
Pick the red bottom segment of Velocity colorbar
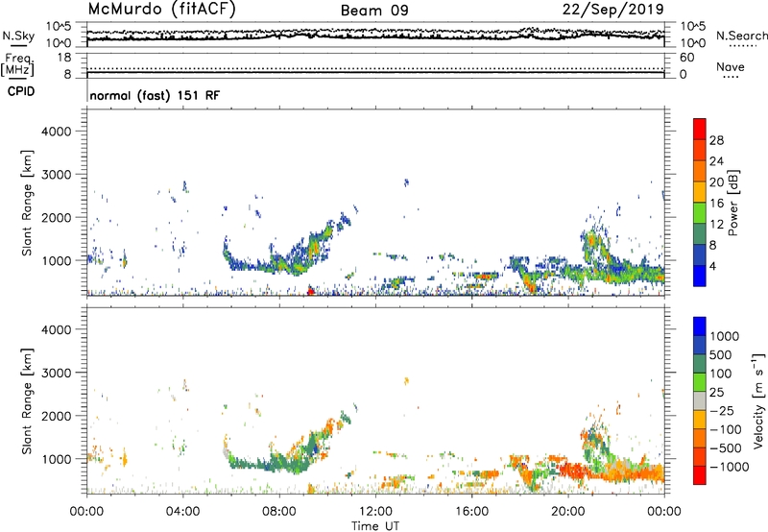(700, 475)
